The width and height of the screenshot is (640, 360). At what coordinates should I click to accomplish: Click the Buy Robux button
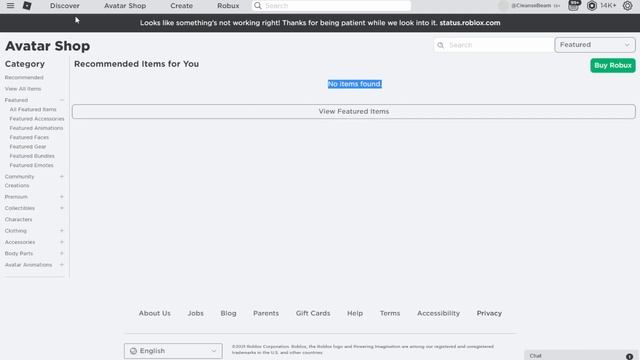pos(613,65)
